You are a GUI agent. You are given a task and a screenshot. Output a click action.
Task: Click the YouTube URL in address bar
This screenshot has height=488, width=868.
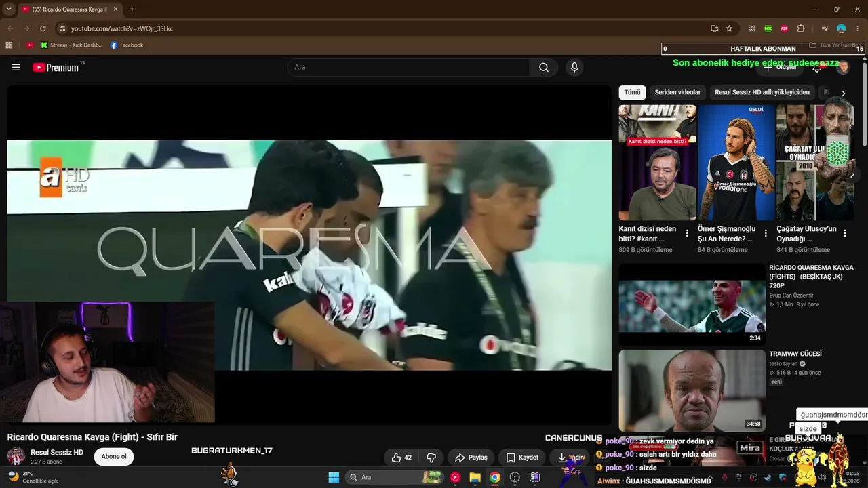(122, 28)
